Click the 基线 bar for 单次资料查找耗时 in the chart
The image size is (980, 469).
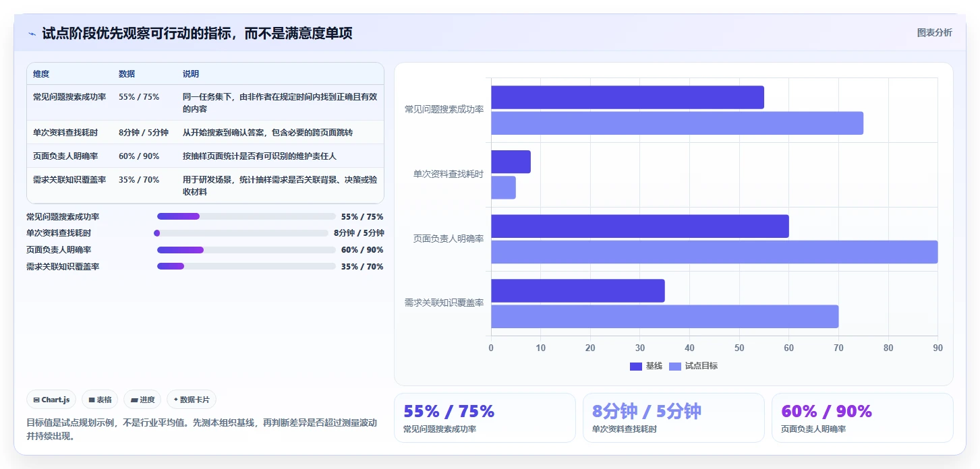pos(511,162)
